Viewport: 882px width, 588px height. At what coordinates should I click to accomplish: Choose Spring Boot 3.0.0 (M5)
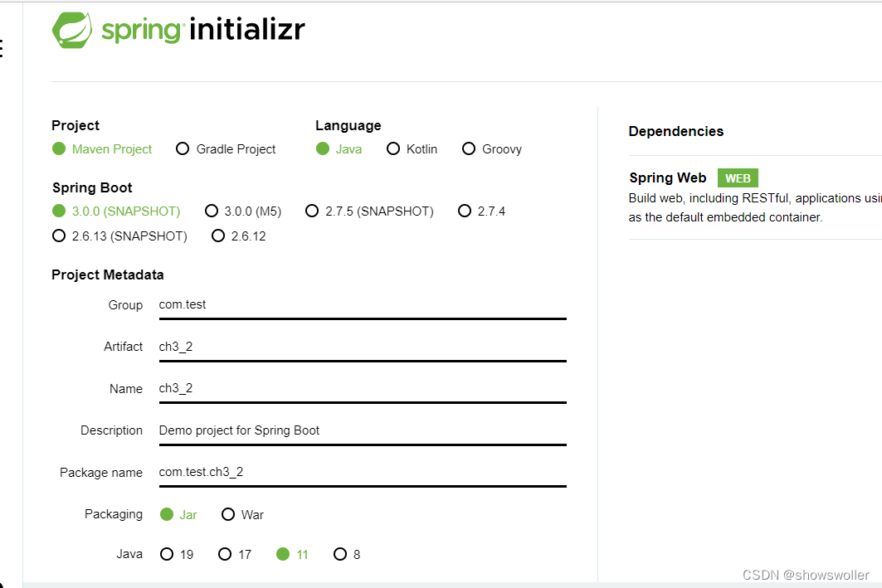point(212,211)
